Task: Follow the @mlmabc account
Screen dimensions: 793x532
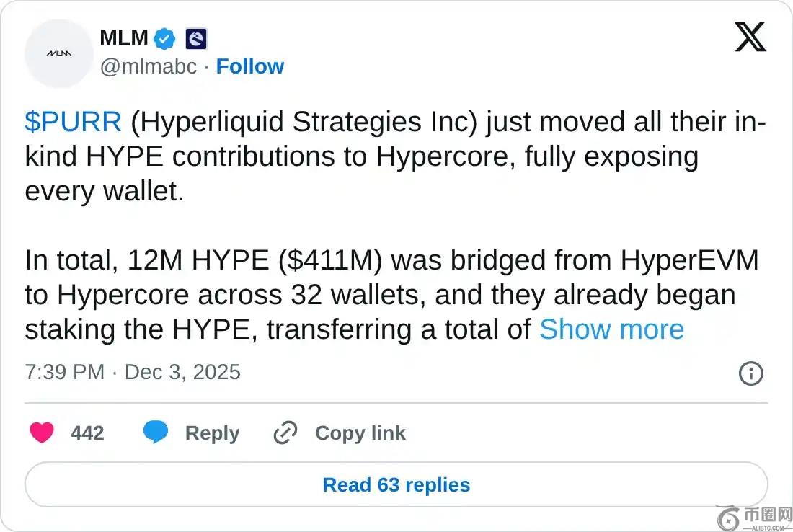Action: click(250, 66)
